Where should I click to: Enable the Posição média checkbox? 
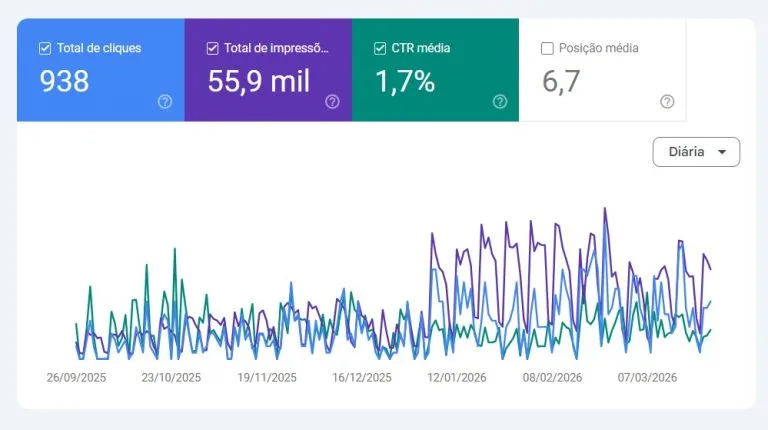547,48
